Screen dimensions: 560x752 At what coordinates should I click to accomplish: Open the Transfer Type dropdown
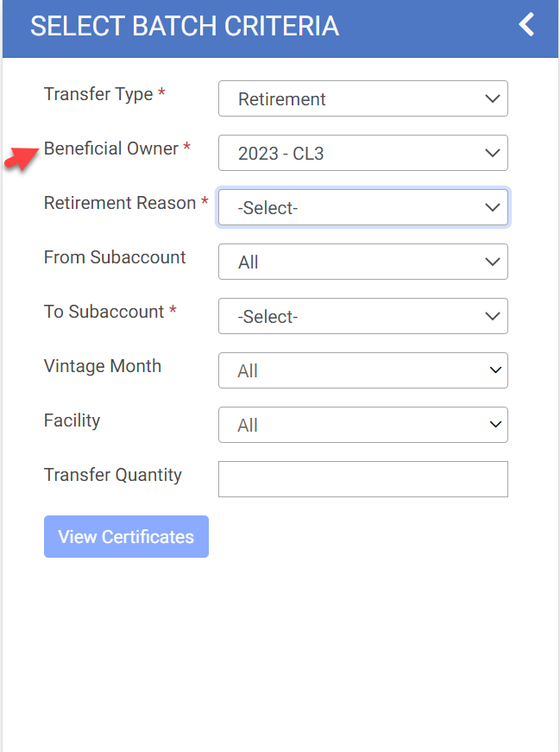click(x=362, y=98)
